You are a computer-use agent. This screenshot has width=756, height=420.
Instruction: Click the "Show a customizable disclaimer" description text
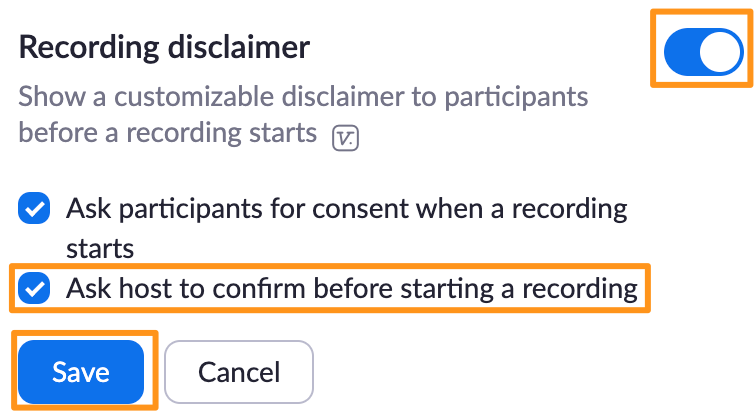point(303,97)
